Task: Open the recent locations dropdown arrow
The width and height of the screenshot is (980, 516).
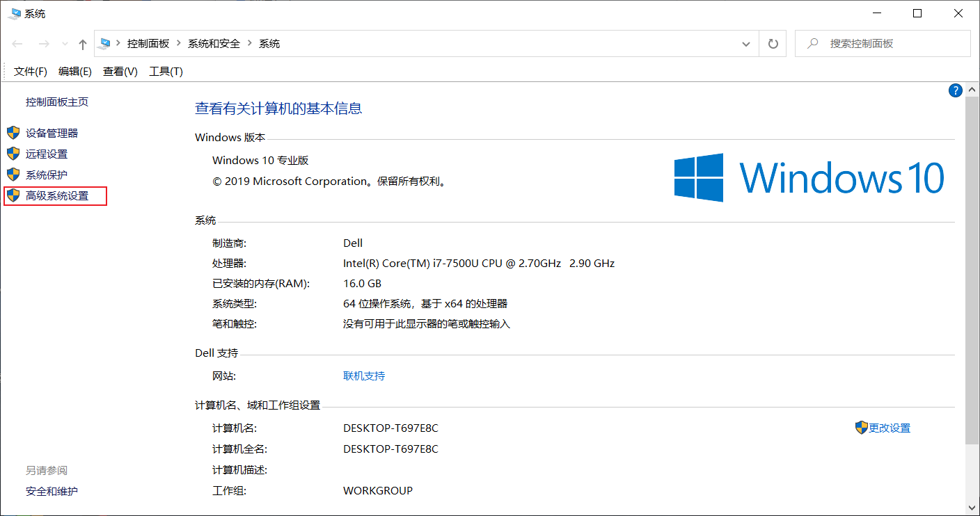Action: point(65,44)
